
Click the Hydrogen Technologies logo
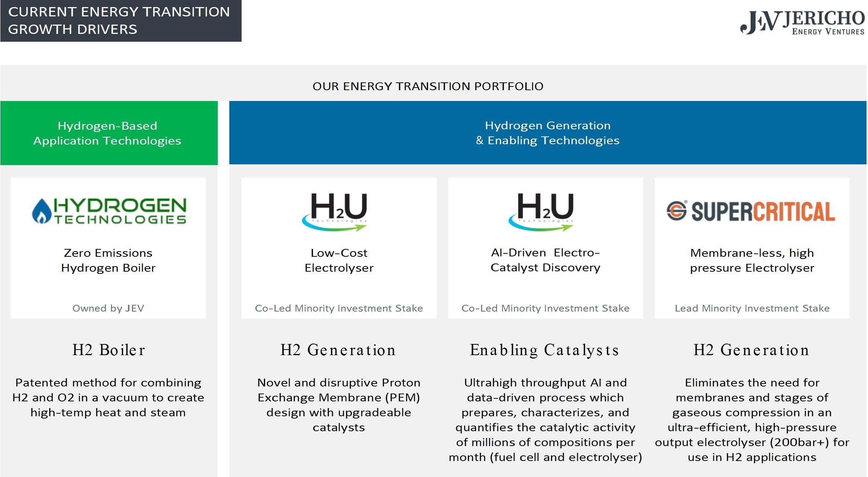(109, 211)
